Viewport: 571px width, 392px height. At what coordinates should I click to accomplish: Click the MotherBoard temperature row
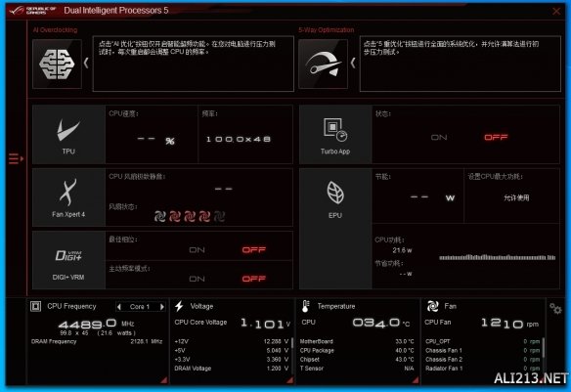[357, 341]
